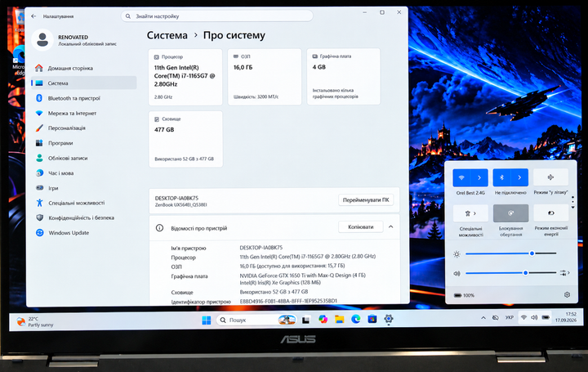The image size is (588, 372).
Task: Collapse the device information section chevron
Action: [390, 226]
